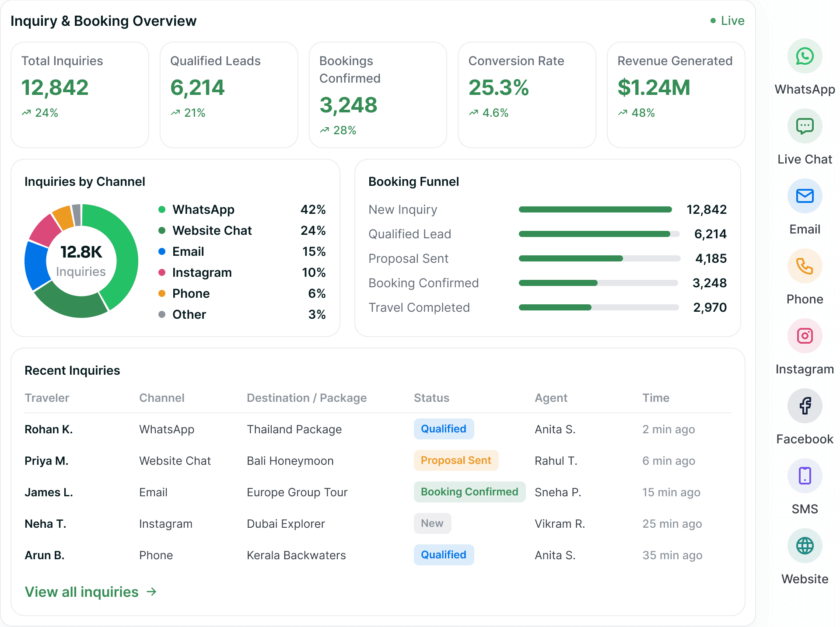Image resolution: width=840 pixels, height=627 pixels.
Task: Open the Instagram channel icon
Action: coord(805,336)
